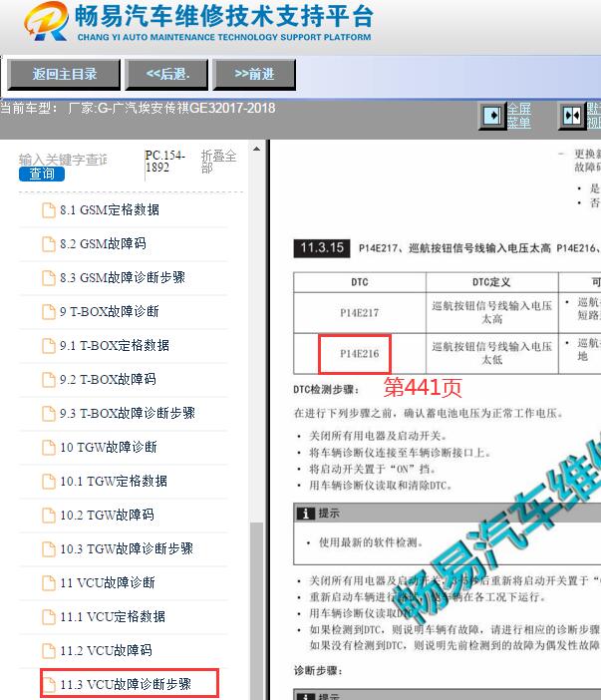Click the page icon beside 11.2 VCU故障码
This screenshot has width=601, height=700.
[49, 651]
